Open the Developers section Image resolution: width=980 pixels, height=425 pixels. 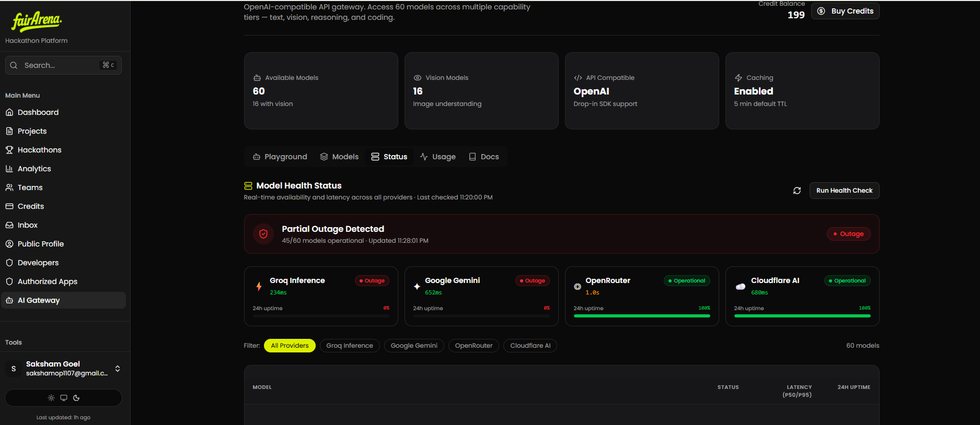63,263
